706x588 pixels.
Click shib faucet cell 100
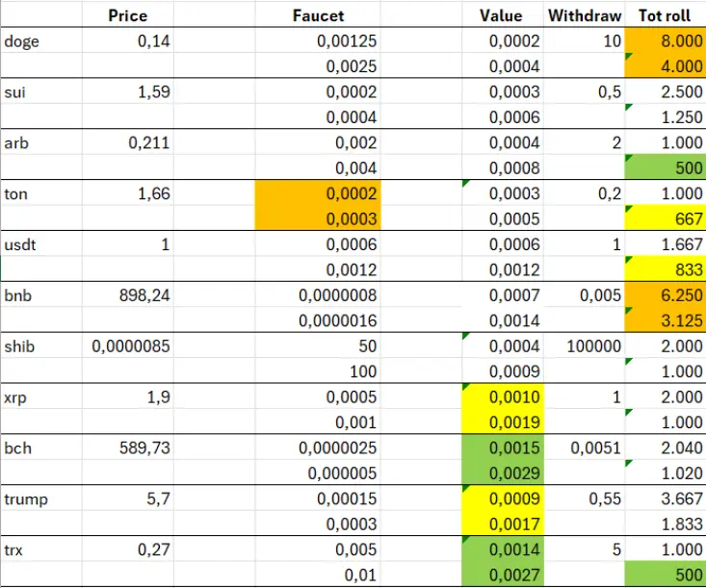tap(318, 371)
